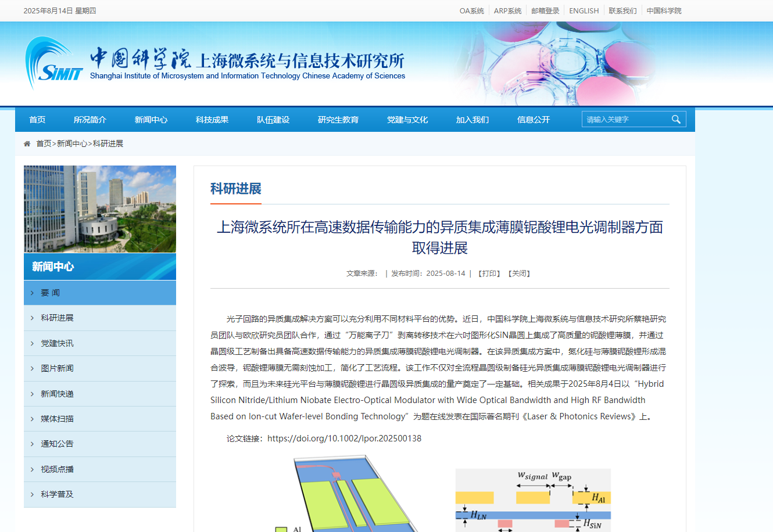Screen dimensions: 773x532
Task: Switch to ENGLISH version
Action: tap(584, 10)
